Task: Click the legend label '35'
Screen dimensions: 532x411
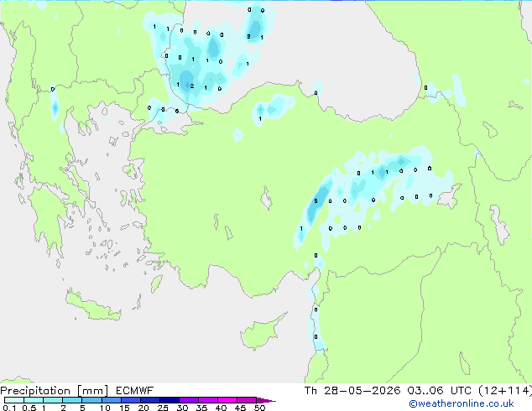Action: [201, 408]
